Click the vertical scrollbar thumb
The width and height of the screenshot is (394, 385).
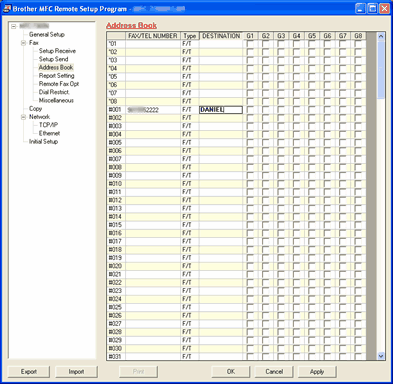pos(381,69)
